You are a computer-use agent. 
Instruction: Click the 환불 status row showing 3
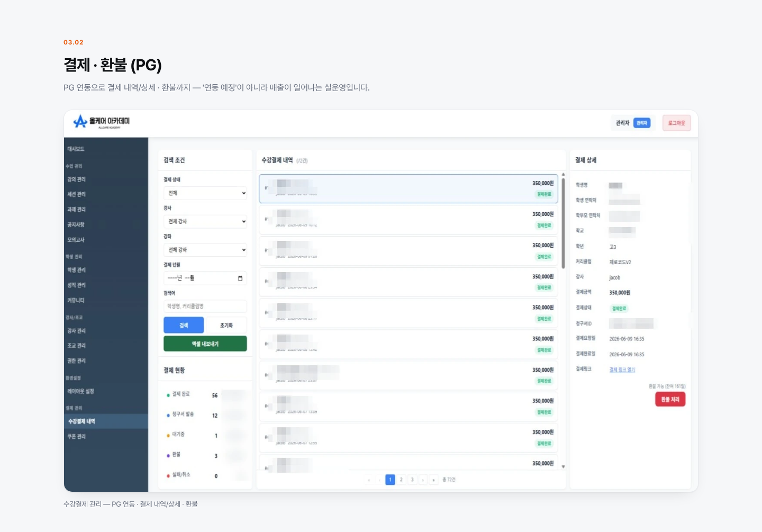(x=205, y=455)
